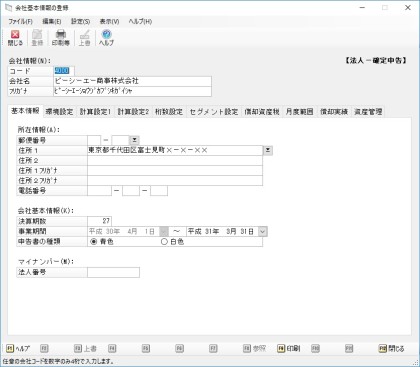Image resolution: width=420 pixels, height=367 pixels.
Task: Click the 住所1フリガナ input field
Action: point(175,170)
